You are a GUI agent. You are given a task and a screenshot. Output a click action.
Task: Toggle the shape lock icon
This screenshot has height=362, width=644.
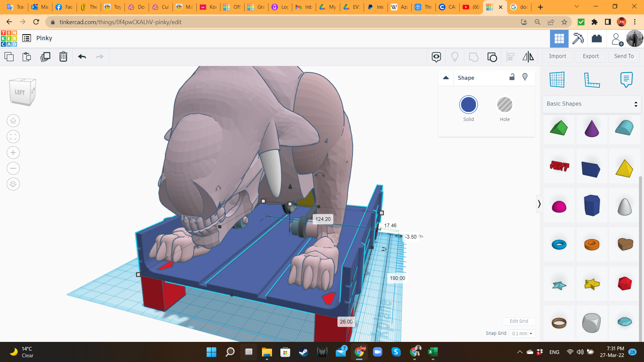pyautogui.click(x=512, y=77)
